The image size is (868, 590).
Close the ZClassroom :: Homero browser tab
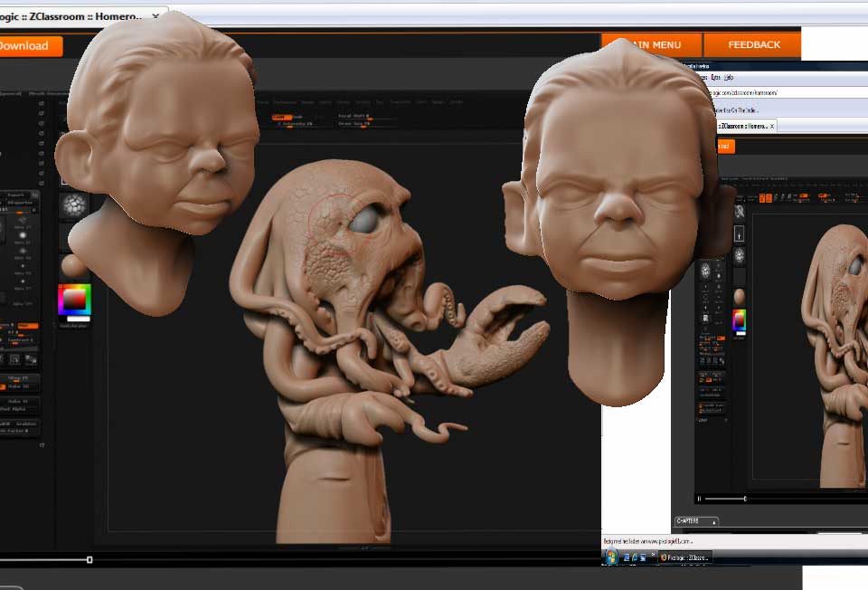(x=156, y=16)
